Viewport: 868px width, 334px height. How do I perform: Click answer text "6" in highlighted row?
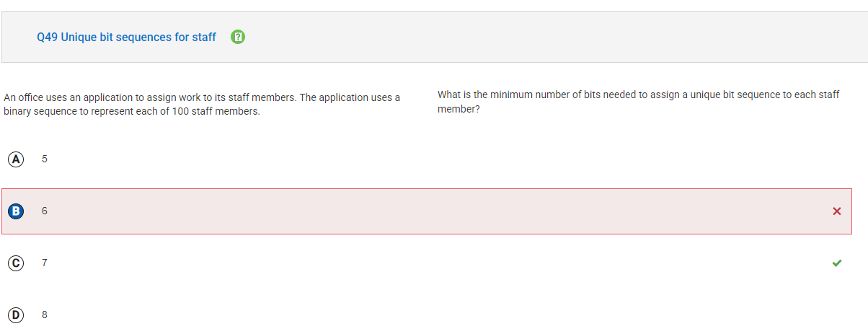tap(45, 211)
